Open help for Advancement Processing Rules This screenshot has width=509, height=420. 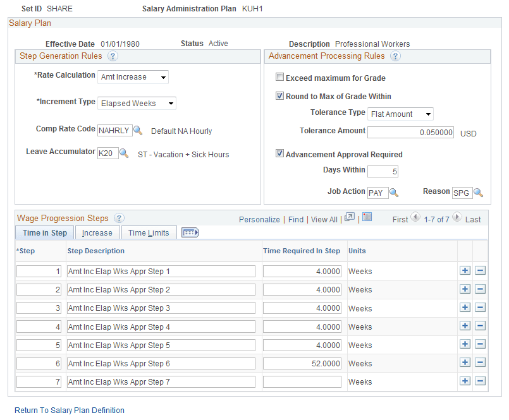pyautogui.click(x=396, y=56)
